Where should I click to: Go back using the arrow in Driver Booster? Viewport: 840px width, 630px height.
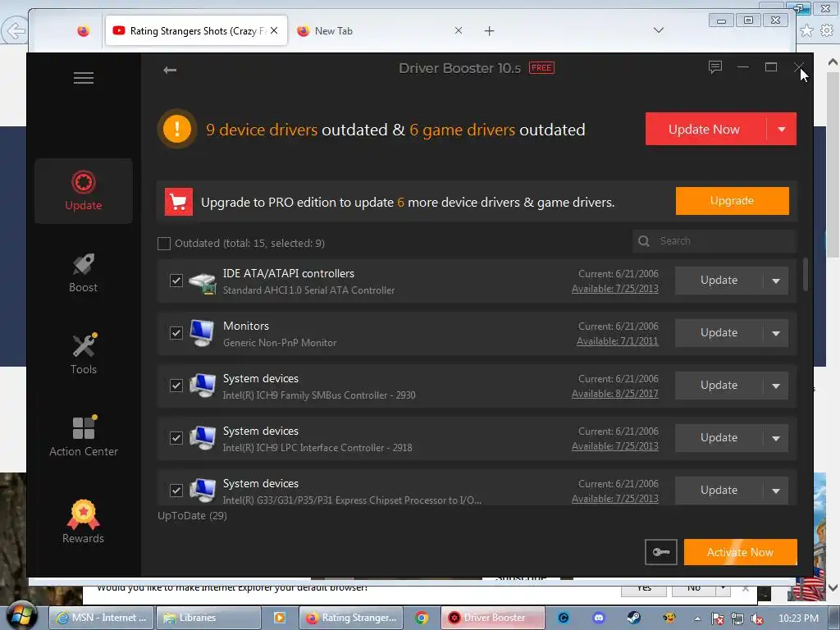pyautogui.click(x=170, y=70)
